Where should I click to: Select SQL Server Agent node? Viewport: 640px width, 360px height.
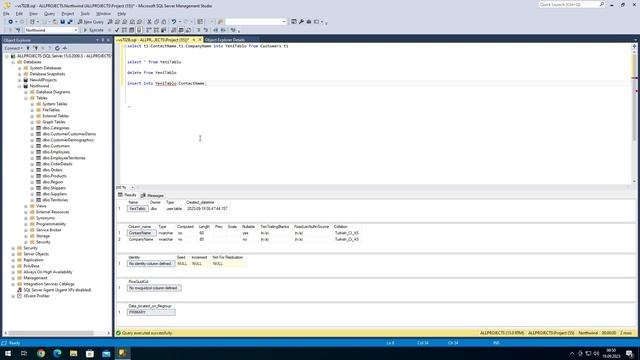pos(57,290)
